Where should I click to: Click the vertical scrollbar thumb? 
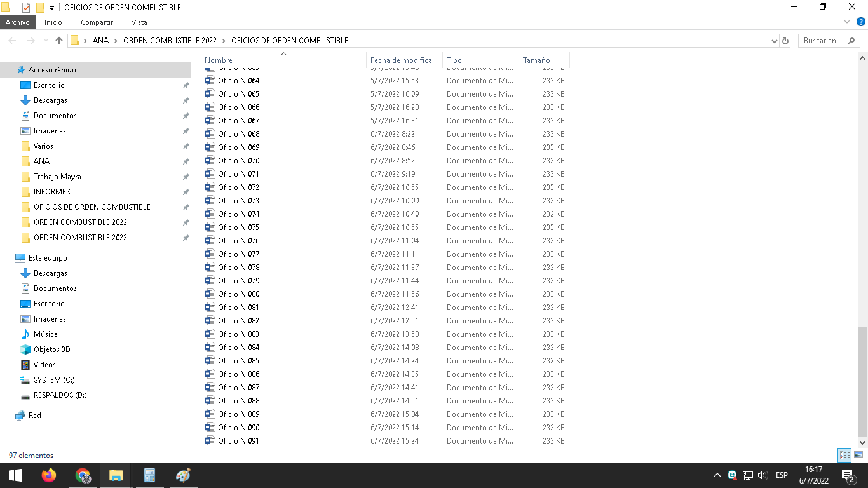click(862, 381)
